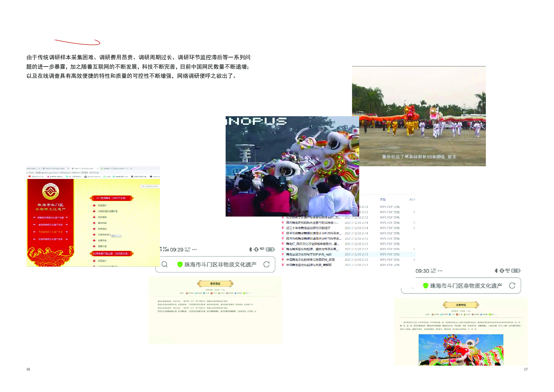Image resolution: width=554 pixels, height=392 pixels.
Task: Click the refresh icon in the search bar
Action: 266,264
